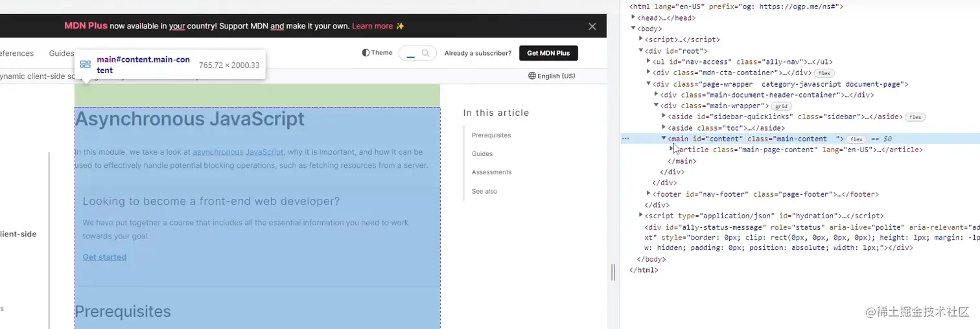Open the JavaScript link in intro text

[x=264, y=152]
